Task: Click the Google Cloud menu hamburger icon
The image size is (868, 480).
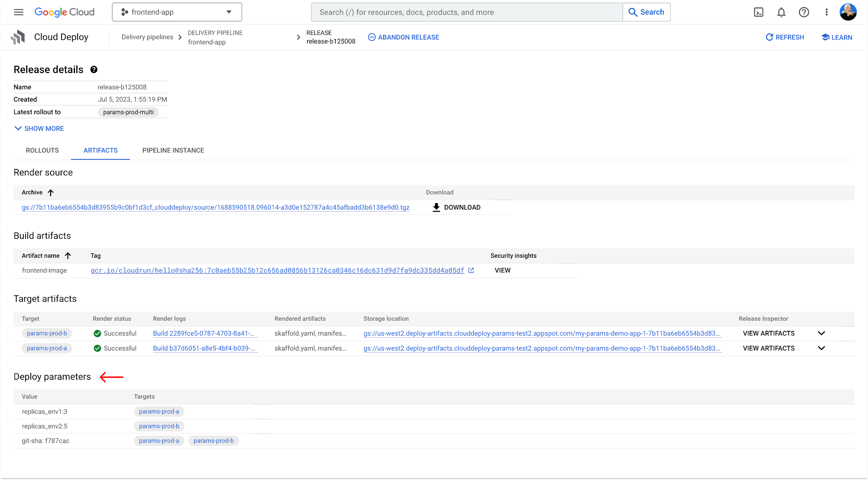Action: [x=18, y=12]
